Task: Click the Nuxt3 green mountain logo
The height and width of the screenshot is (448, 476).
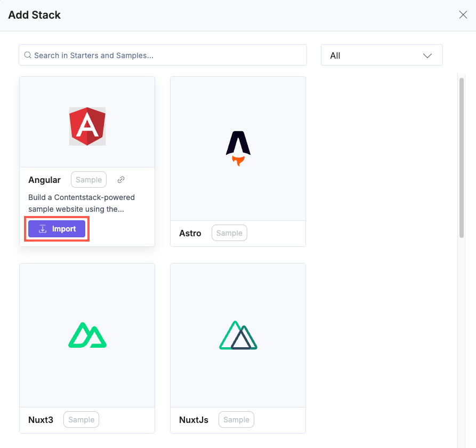Action: (87, 335)
